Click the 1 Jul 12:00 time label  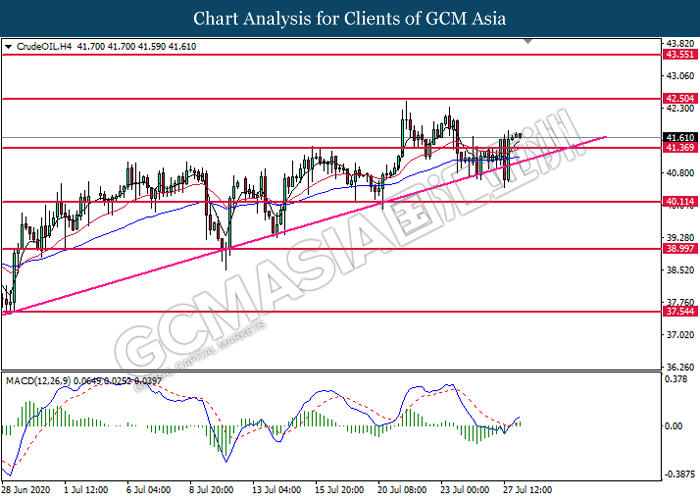86,490
